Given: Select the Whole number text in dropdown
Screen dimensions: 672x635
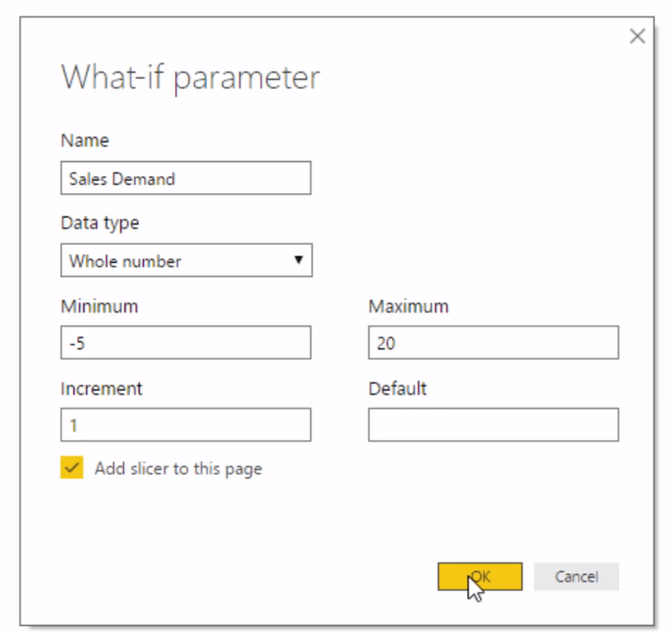Looking at the screenshot, I should 125,261.
